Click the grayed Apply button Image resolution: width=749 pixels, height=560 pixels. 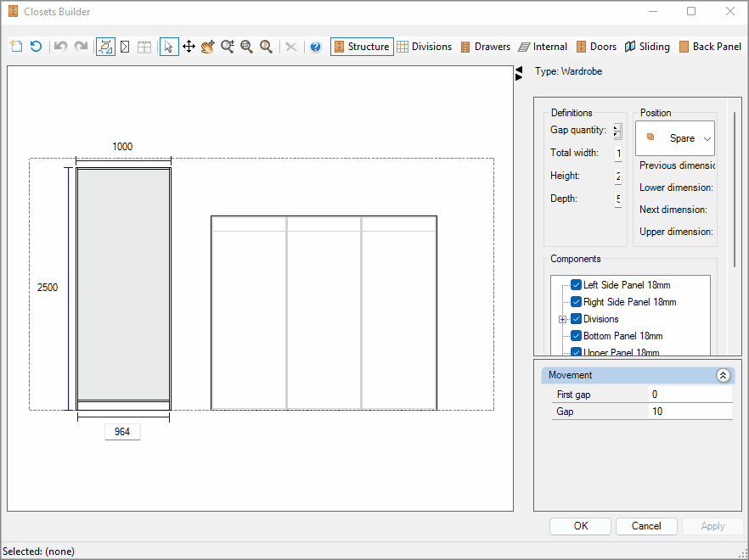click(x=712, y=526)
